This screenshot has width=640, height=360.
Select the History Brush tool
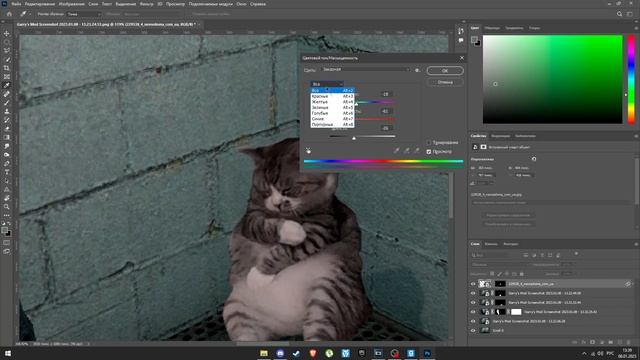click(x=7, y=120)
